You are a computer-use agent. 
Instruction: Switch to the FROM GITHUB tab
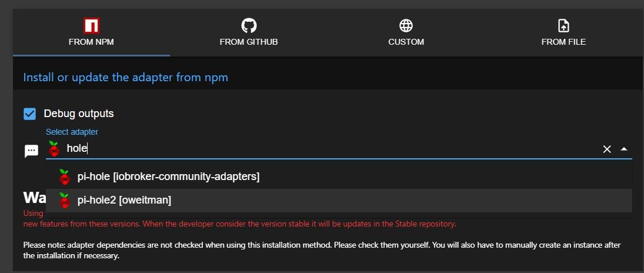coord(248,32)
